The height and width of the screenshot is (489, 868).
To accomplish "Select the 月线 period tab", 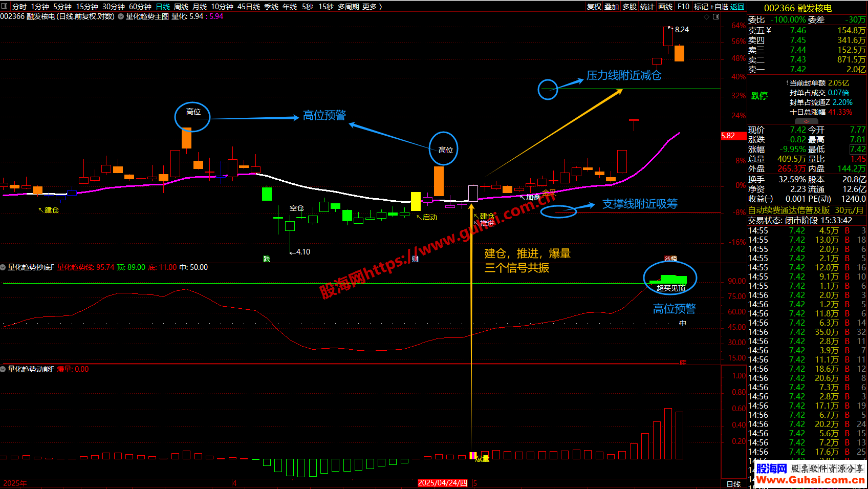I will (x=200, y=7).
